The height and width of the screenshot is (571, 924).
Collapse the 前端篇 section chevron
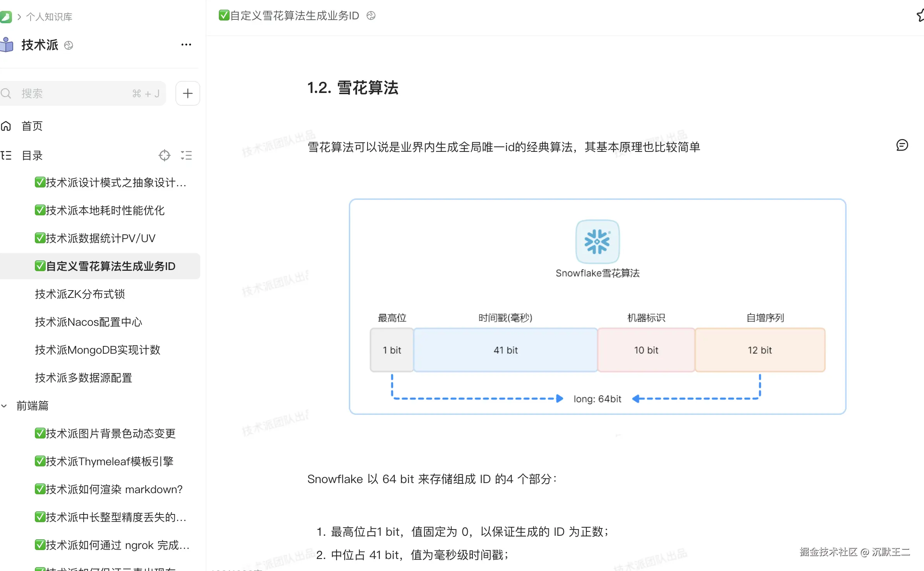click(4, 406)
